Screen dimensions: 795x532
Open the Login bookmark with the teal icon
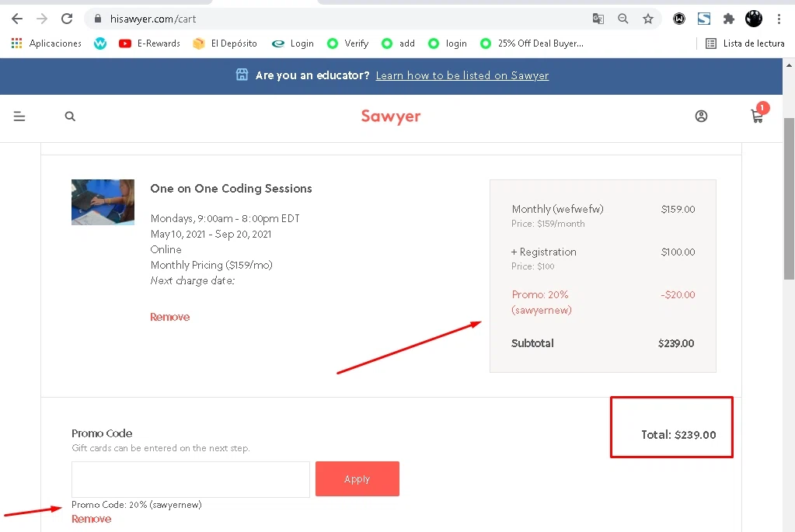pyautogui.click(x=292, y=43)
